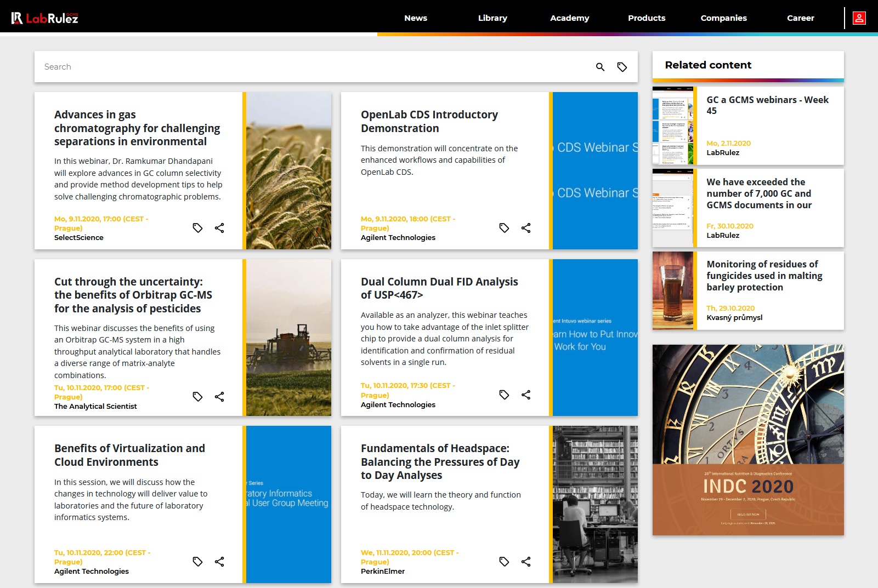Open Monitoring of residues of fungicides article
The width and height of the screenshot is (878, 588).
click(x=764, y=276)
